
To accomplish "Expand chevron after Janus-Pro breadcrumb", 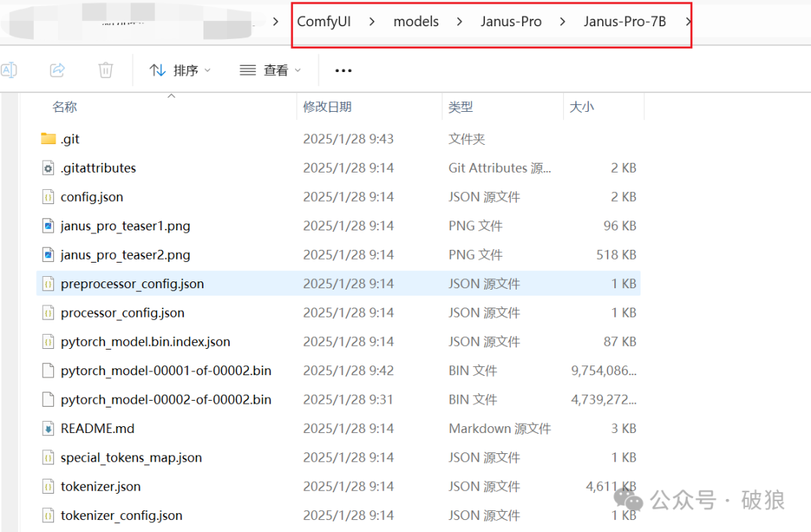I will [x=562, y=22].
